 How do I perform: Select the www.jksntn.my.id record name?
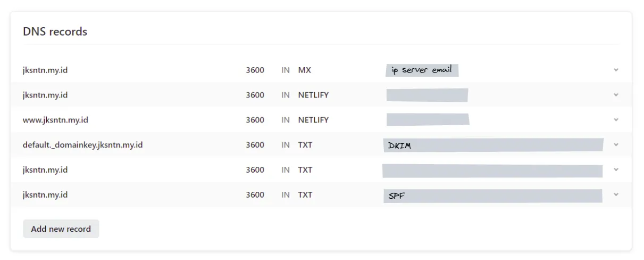tap(55, 120)
